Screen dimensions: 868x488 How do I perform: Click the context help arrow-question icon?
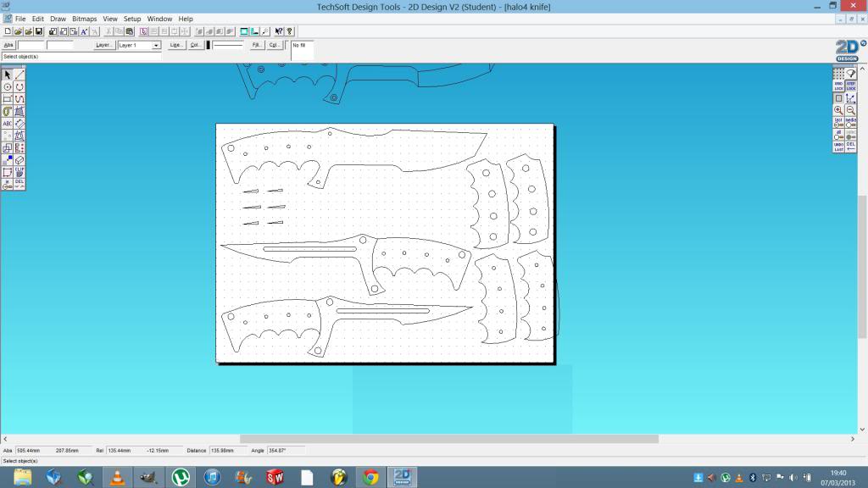pos(279,31)
